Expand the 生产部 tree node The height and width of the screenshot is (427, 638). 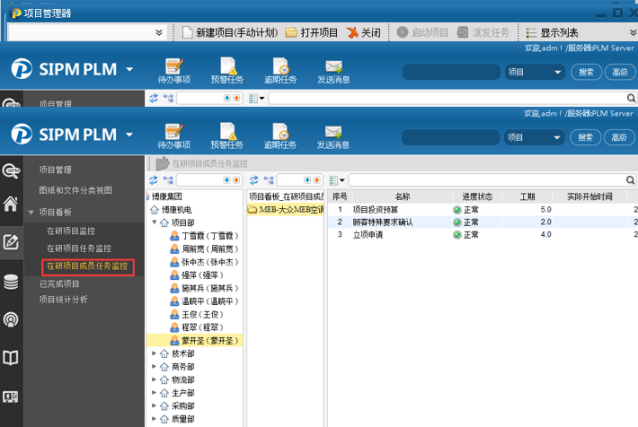154,392
